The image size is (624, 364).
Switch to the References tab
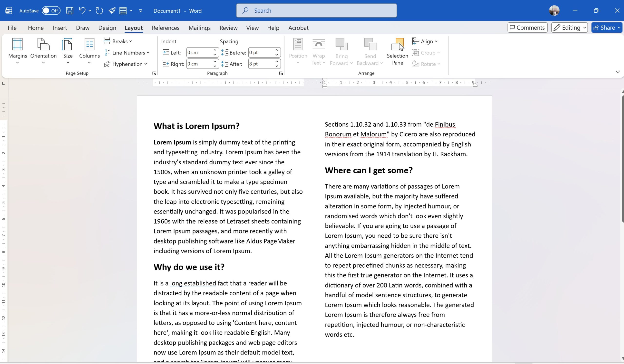click(166, 28)
